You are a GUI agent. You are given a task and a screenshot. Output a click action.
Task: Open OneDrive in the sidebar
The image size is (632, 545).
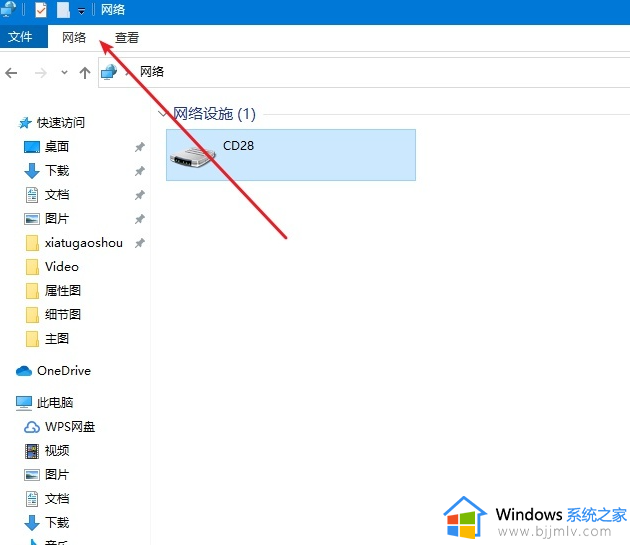[x=64, y=371]
